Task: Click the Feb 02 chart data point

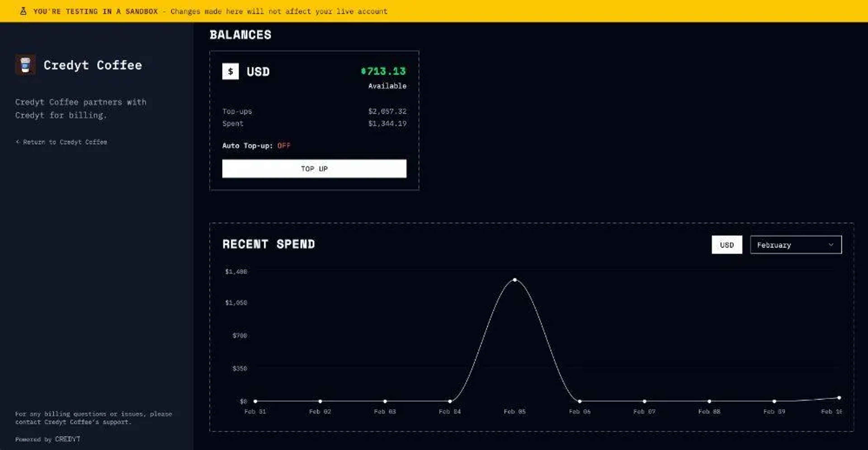Action: pyautogui.click(x=320, y=401)
